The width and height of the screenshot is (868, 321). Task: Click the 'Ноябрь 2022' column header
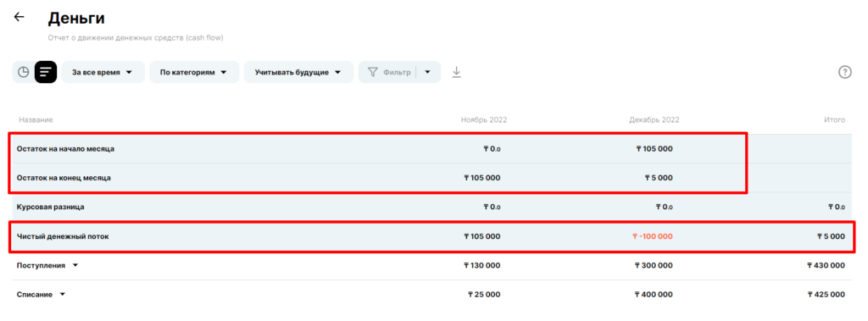point(484,119)
